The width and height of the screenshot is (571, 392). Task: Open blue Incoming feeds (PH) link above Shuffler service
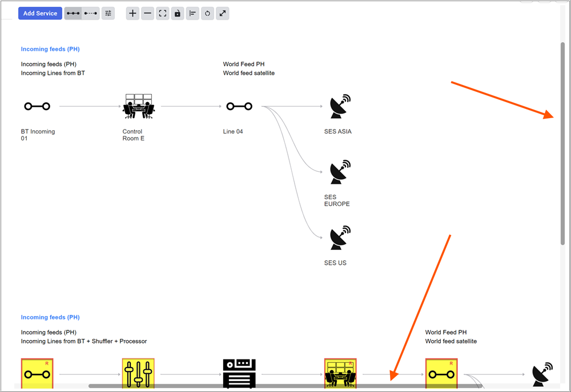[50, 317]
